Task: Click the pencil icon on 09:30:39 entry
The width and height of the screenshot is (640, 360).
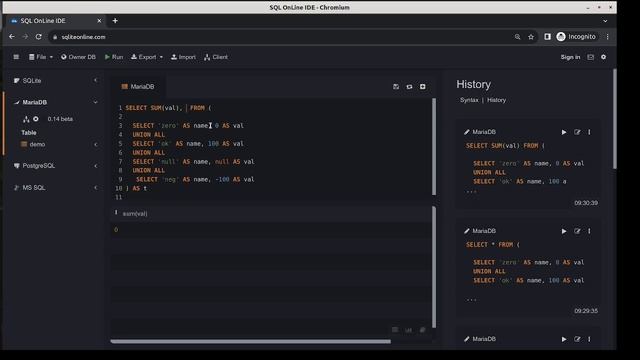Action: tap(467, 132)
